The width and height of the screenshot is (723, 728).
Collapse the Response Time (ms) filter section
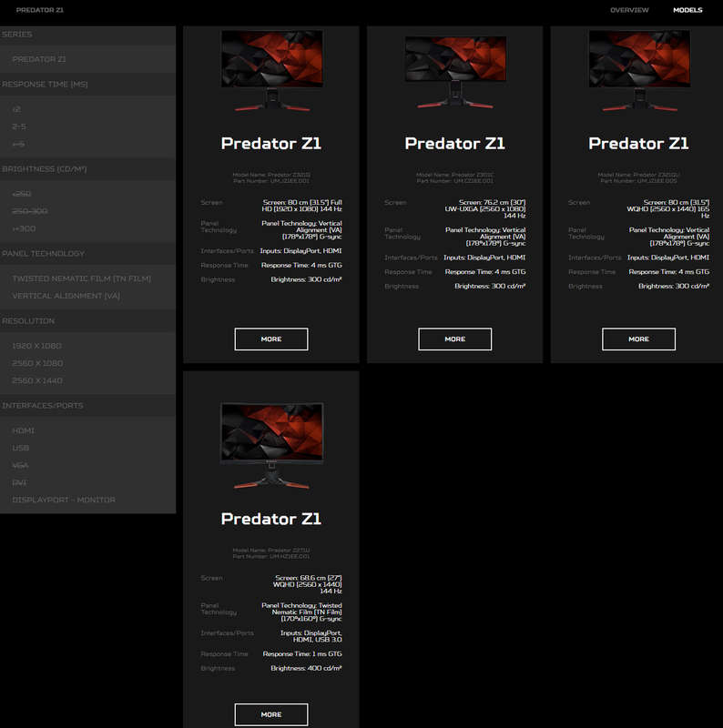pyautogui.click(x=87, y=84)
